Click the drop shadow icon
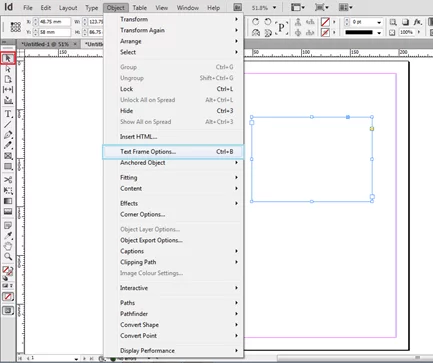Screen dimensions: 433x363 tap(405, 22)
